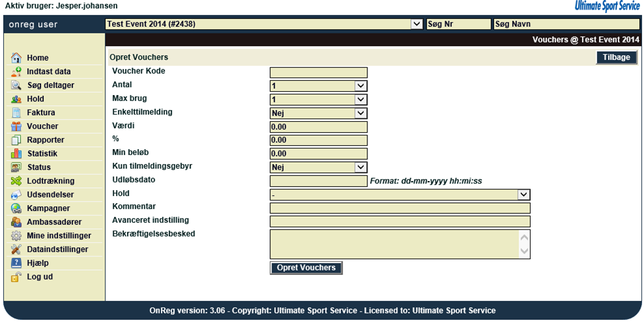
Task: Go to Indtast data
Action: [x=49, y=72]
